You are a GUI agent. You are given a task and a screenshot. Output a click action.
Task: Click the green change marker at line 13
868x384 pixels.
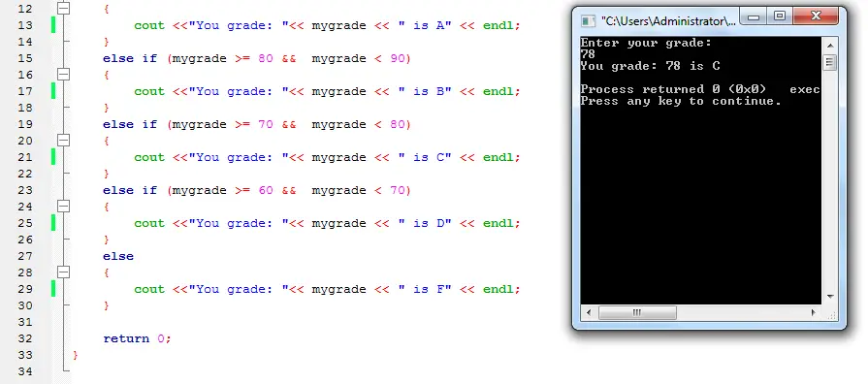pyautogui.click(x=53, y=25)
